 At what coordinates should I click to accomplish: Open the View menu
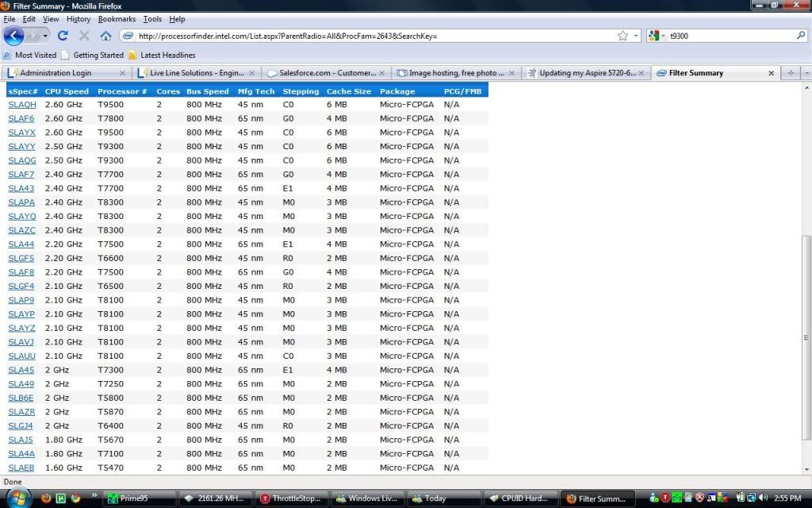tap(51, 19)
